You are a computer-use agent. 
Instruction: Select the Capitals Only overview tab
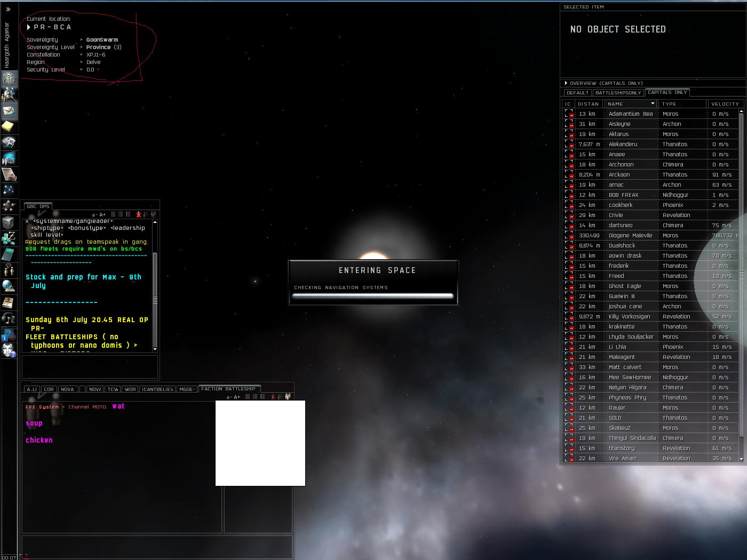click(667, 92)
